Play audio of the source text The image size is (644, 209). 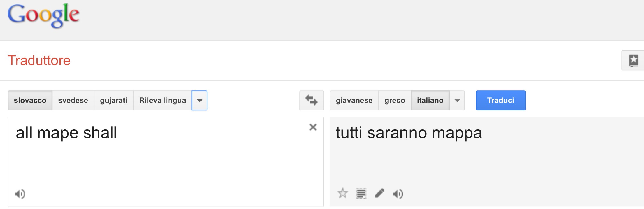pos(20,194)
